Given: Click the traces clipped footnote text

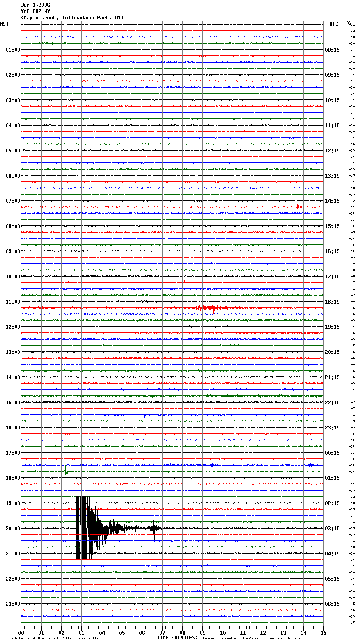Looking at the screenshot, I should pos(254,639).
